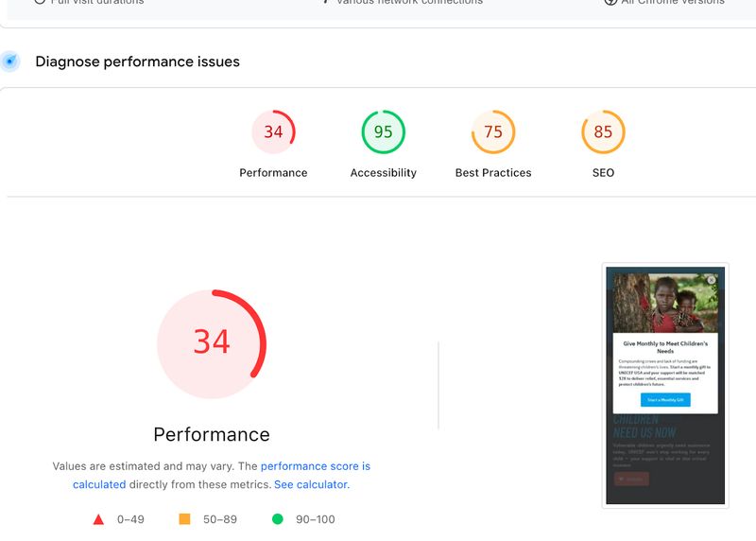Click the 'Accessibility' label under the gauge

[x=384, y=173]
